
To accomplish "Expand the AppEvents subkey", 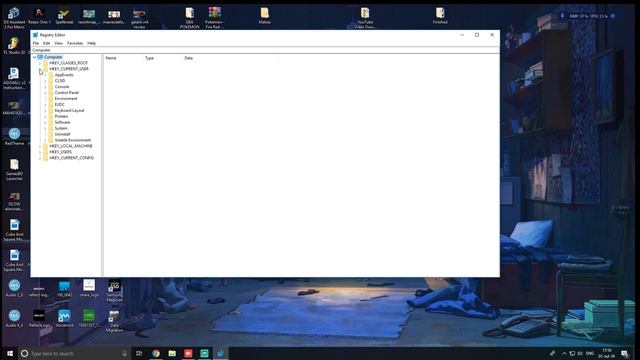I will coord(45,75).
